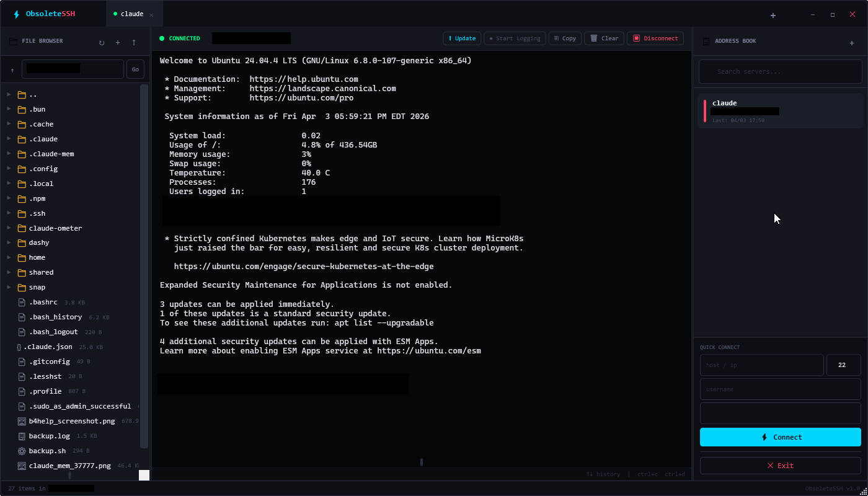Expand the .claude folder
The image size is (868, 496).
[x=9, y=139]
